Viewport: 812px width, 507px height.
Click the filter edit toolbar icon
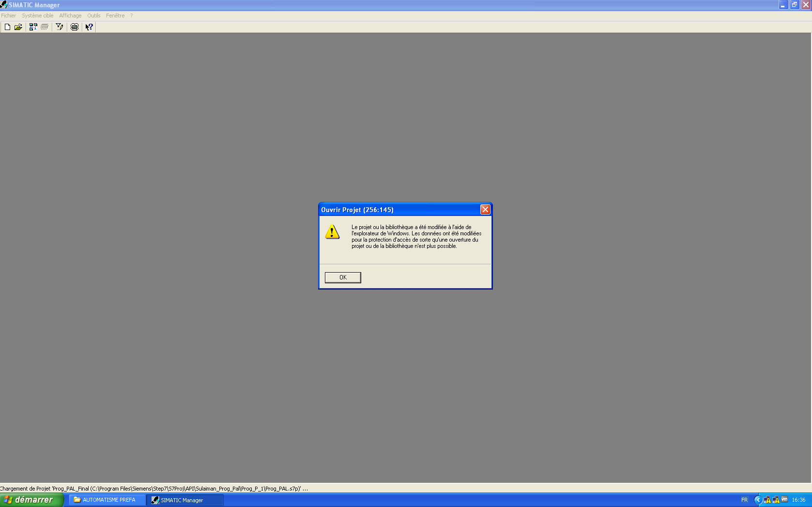(x=60, y=27)
